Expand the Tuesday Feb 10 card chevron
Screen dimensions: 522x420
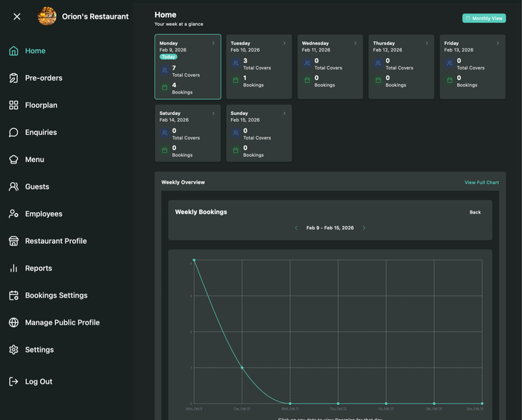coord(284,43)
